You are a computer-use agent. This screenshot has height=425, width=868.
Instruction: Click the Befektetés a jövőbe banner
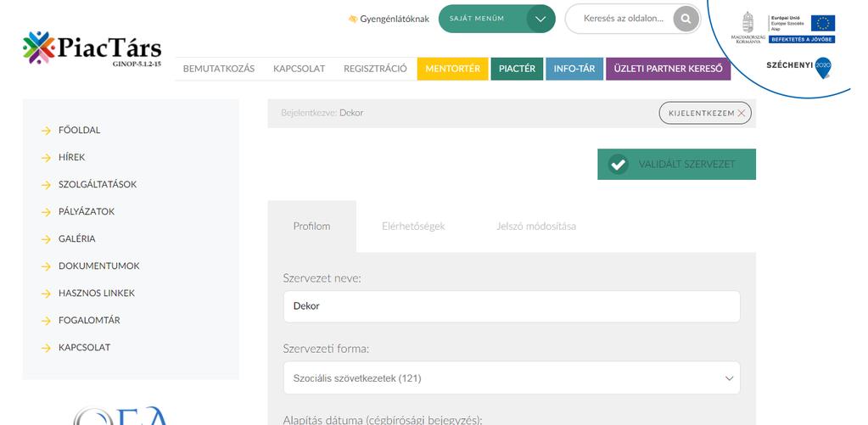click(x=802, y=39)
